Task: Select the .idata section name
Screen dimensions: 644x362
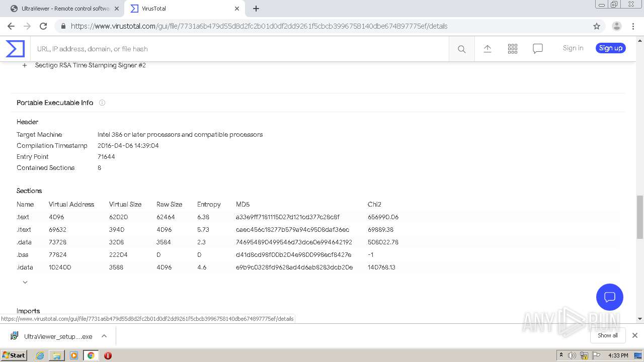Action: [25, 267]
